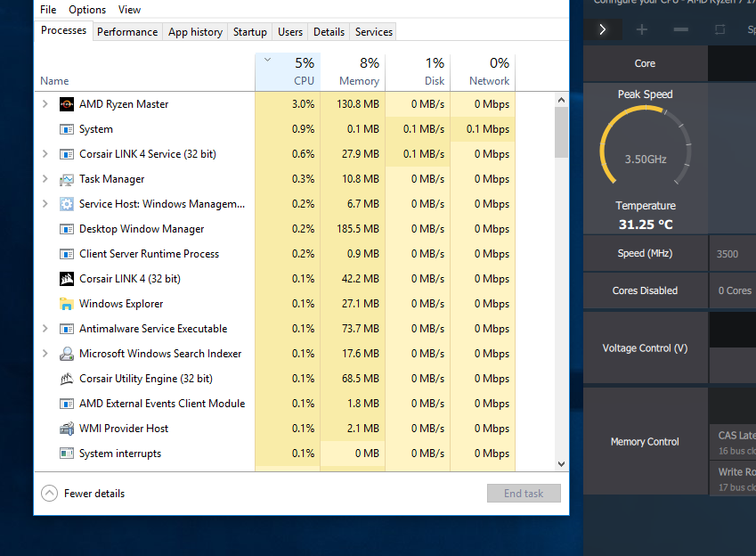
Task: Click the WMI Provider Host icon
Action: pyautogui.click(x=67, y=429)
